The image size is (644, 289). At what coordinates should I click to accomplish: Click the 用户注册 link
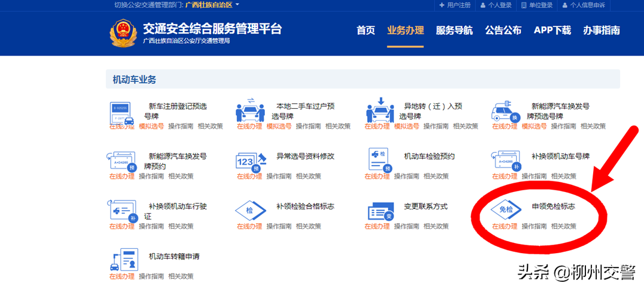(459, 5)
